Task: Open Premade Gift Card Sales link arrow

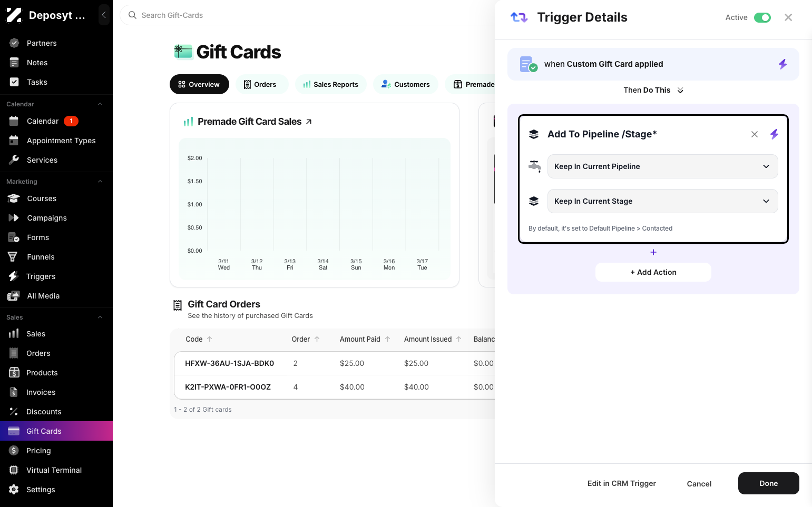Action: 309,122
